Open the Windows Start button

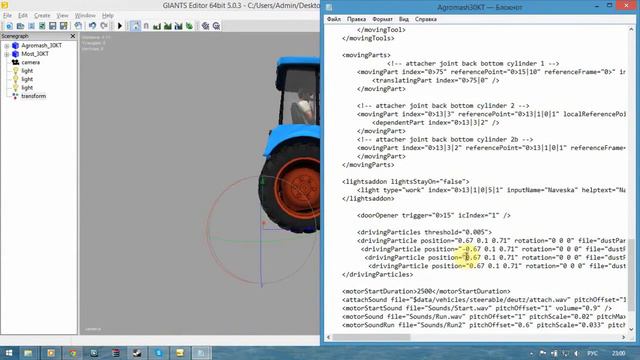(x=9, y=353)
